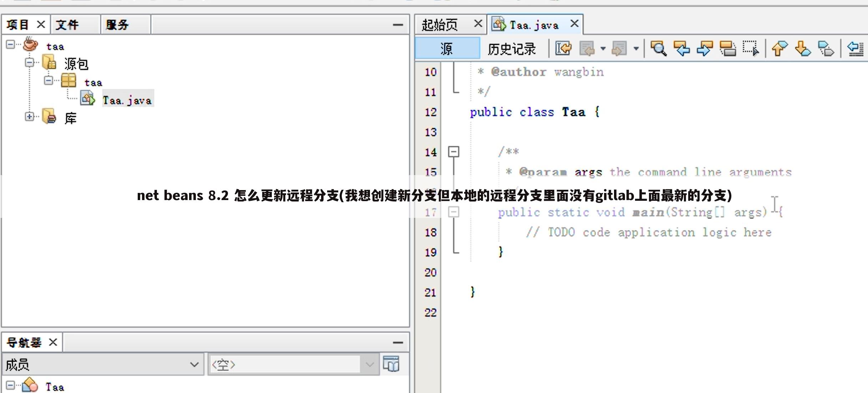Jump to Previous Bookmark icon

(780, 49)
